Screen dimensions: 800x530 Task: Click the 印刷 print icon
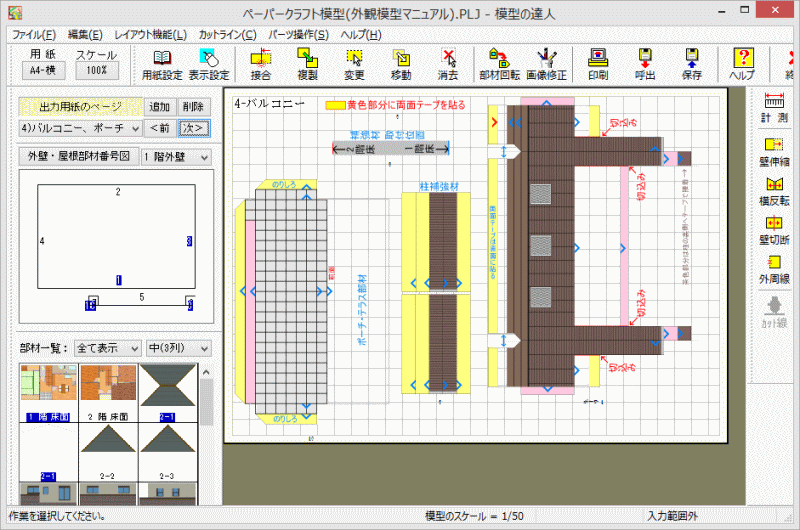pyautogui.click(x=598, y=64)
